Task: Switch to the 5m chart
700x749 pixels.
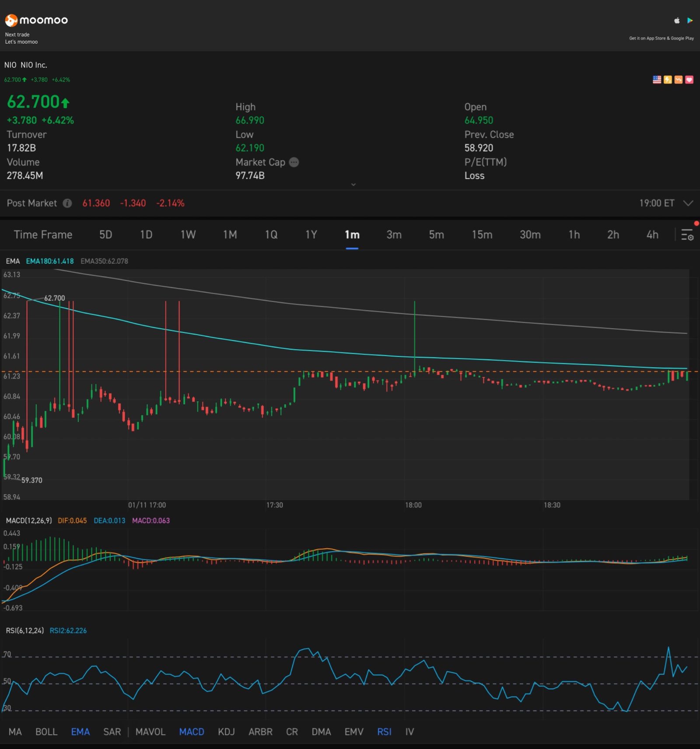Action: coord(437,235)
